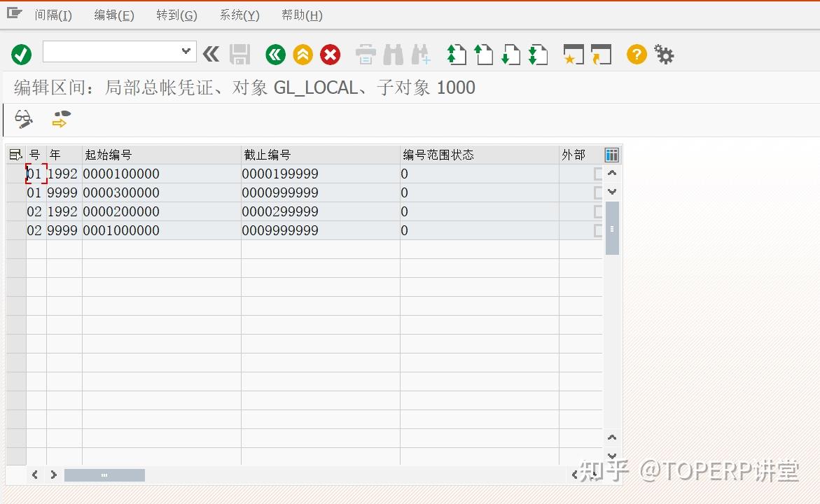The height and width of the screenshot is (504, 820).
Task: Click the table scroll down arrow near top
Action: [612, 191]
